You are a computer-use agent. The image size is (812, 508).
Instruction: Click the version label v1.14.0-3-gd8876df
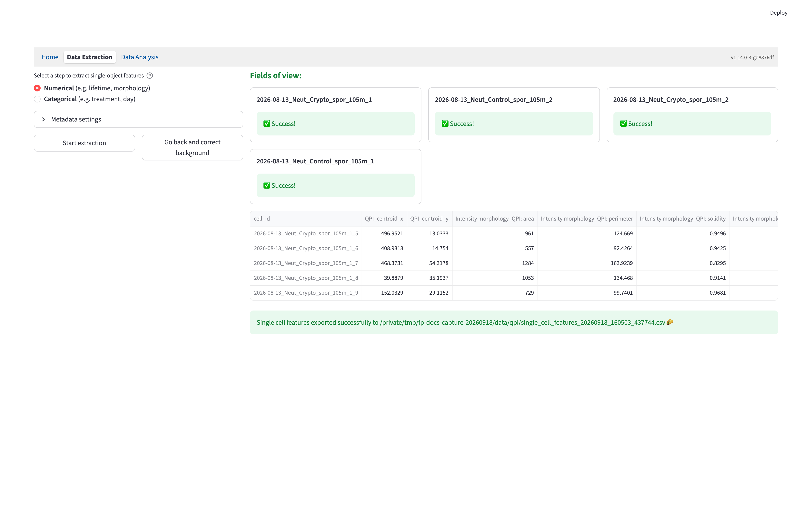[x=752, y=57]
